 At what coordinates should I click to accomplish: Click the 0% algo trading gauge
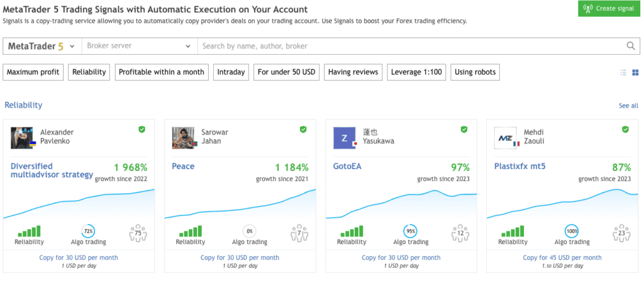(x=249, y=231)
